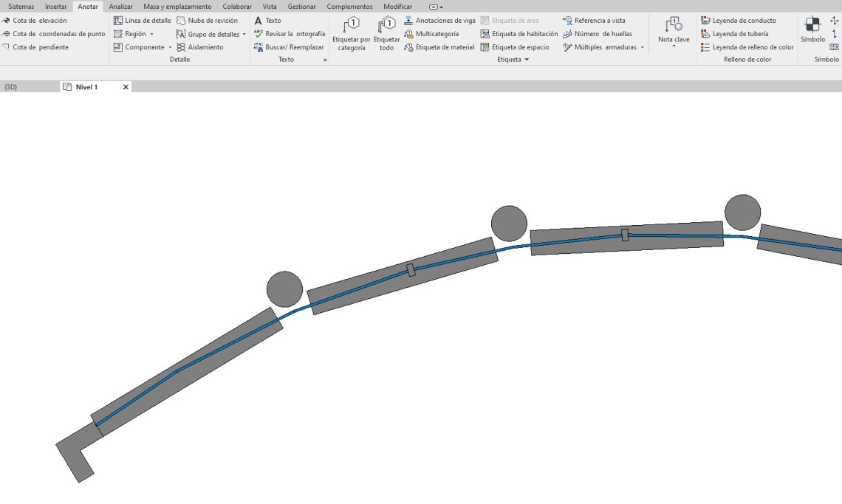Open the Gestionar ribbon tab
This screenshot has height=504, width=842.
301,7
